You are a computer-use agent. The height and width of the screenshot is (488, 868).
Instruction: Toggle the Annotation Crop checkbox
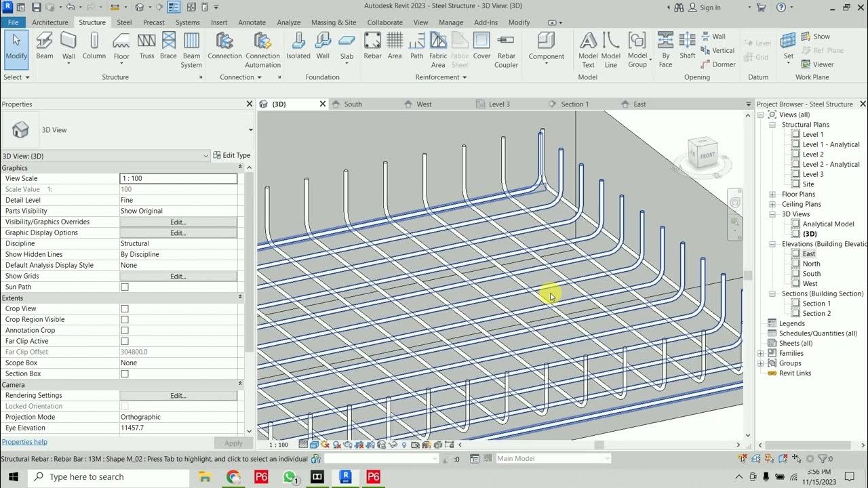125,330
